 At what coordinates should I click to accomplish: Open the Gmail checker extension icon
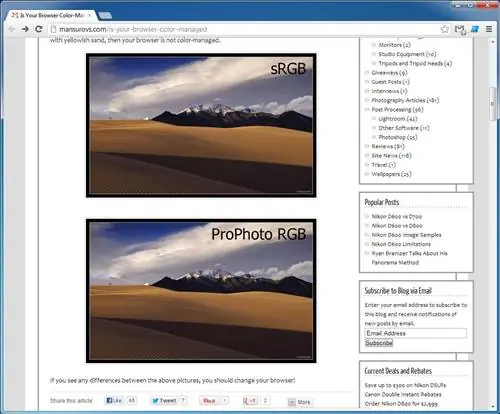point(460,30)
